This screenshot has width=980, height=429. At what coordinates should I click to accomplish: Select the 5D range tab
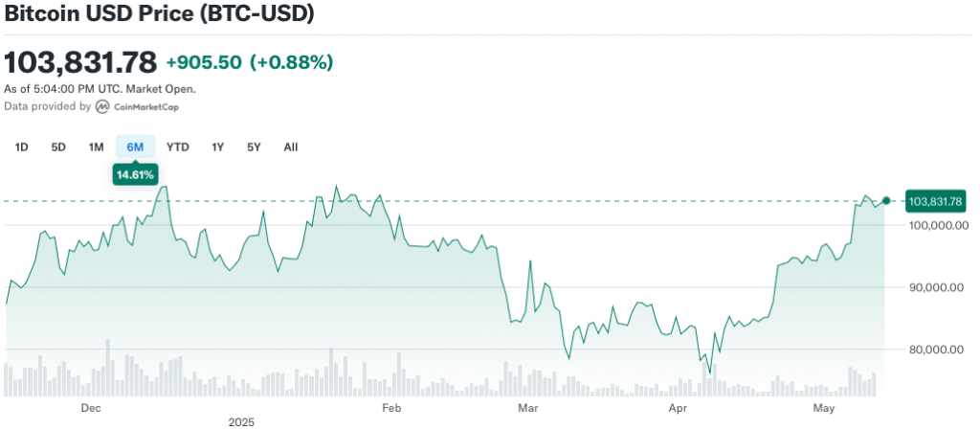[x=58, y=147]
